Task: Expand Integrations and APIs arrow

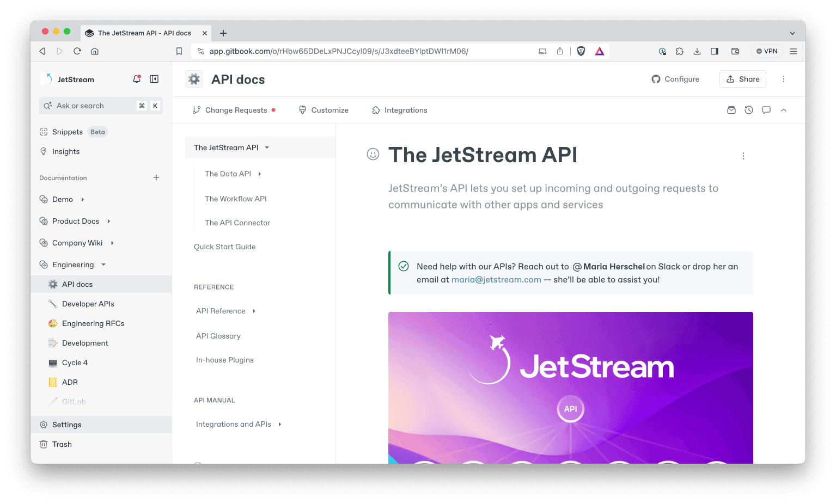Action: point(280,425)
